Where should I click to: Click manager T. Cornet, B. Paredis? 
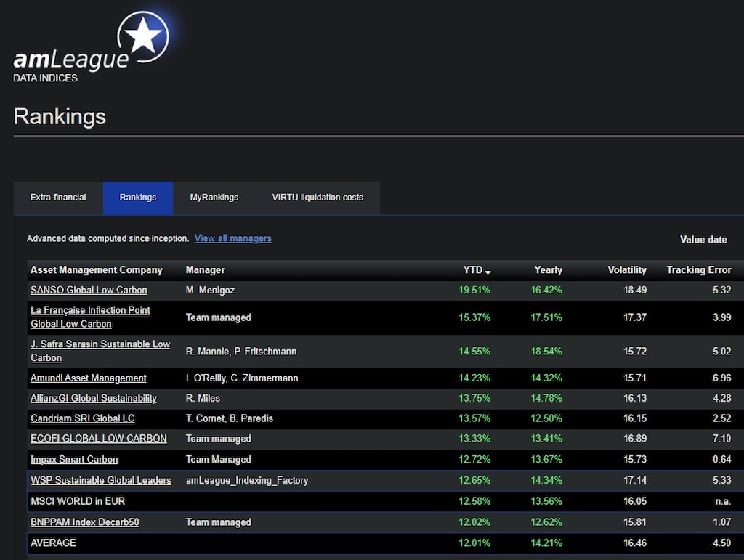(230, 418)
